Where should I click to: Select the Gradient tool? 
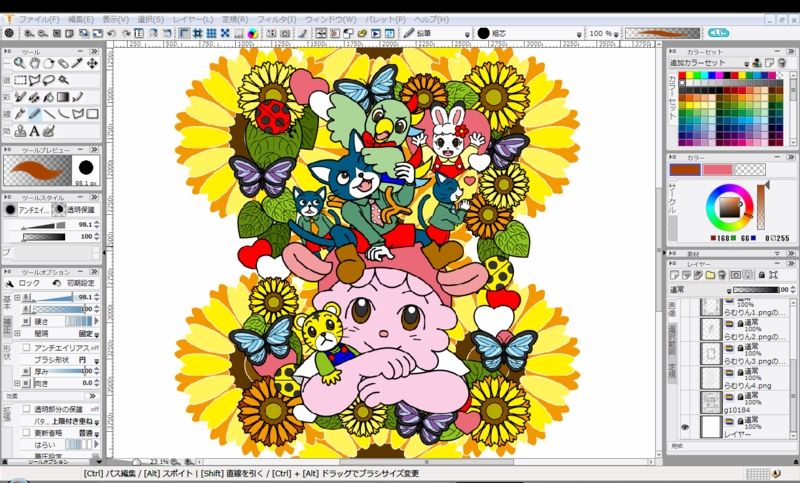coord(63,97)
